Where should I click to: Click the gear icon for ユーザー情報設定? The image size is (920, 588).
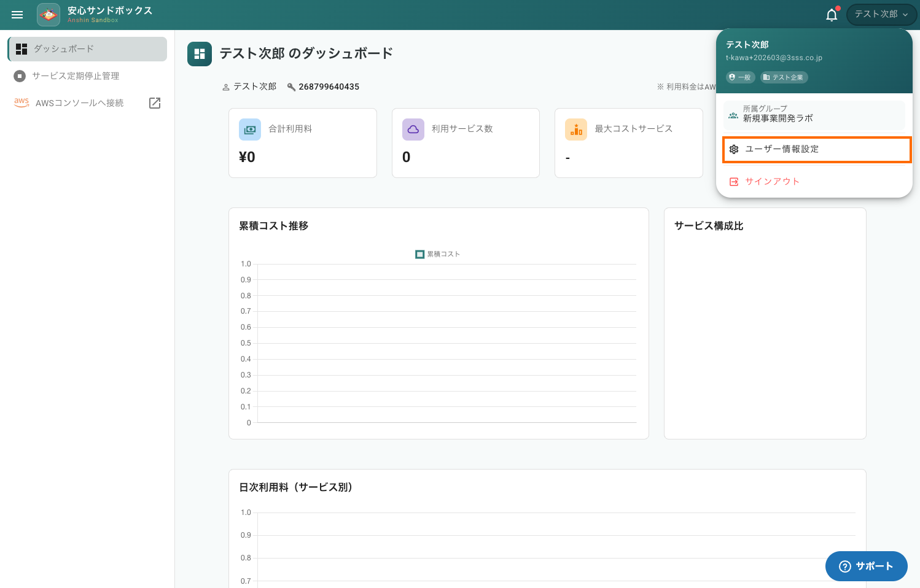click(x=734, y=149)
